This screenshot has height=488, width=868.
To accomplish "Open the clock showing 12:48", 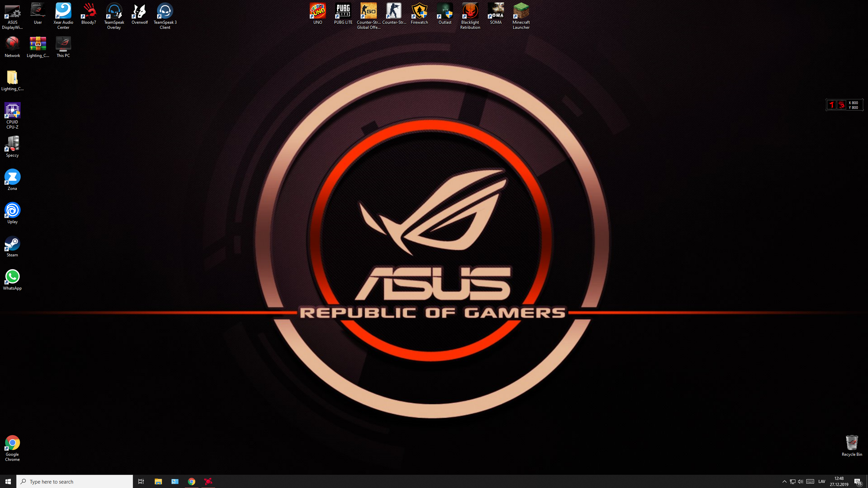I will point(839,481).
